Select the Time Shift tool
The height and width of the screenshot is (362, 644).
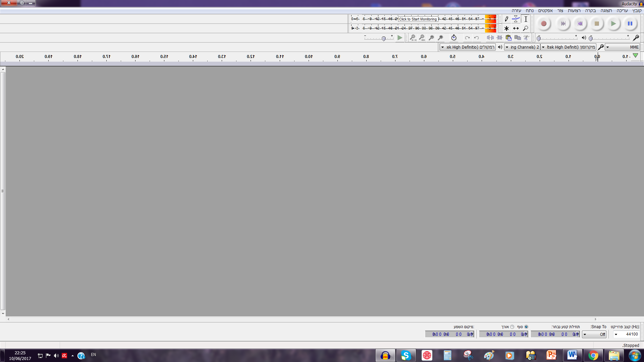pos(516,28)
